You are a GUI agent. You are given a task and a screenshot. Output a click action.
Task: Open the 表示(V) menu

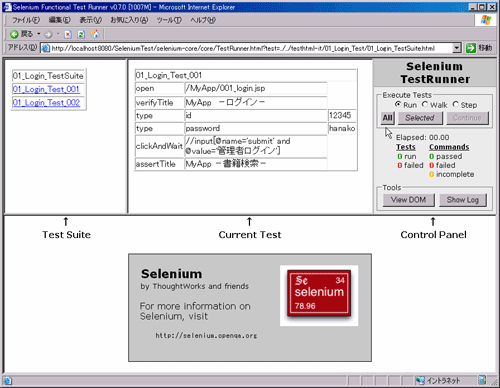click(90, 20)
